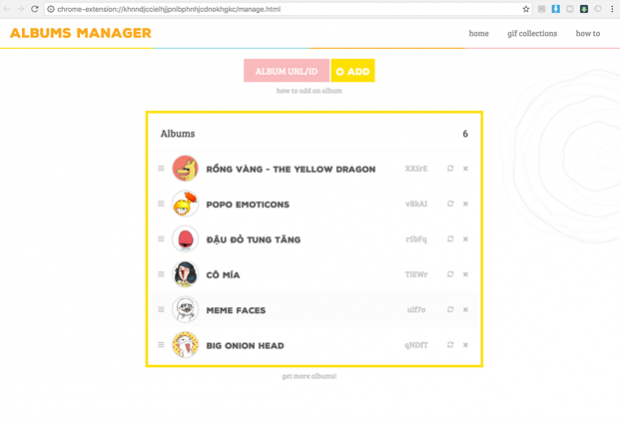Click drag handle beside Meme Faces

(161, 310)
